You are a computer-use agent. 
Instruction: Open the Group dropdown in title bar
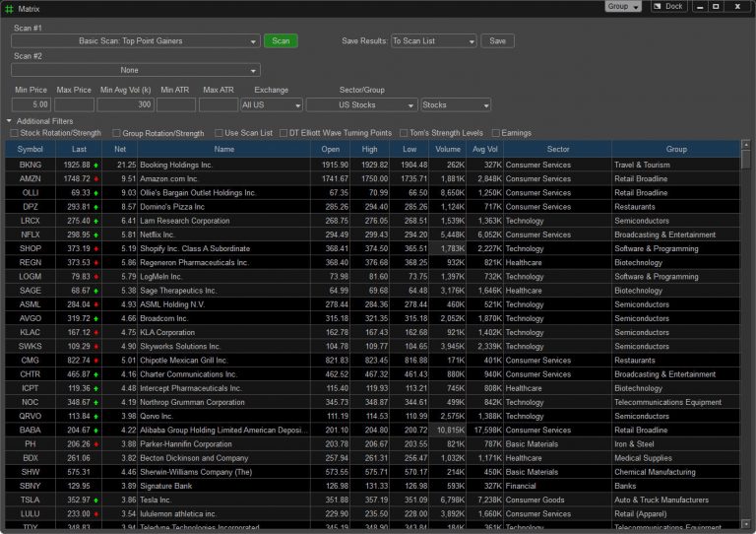[622, 6]
